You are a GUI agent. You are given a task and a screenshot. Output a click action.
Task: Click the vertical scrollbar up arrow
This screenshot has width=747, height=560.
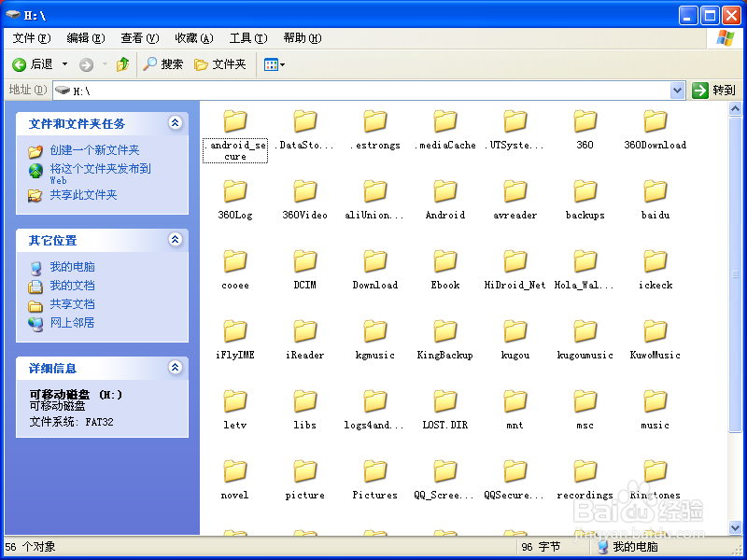735,109
